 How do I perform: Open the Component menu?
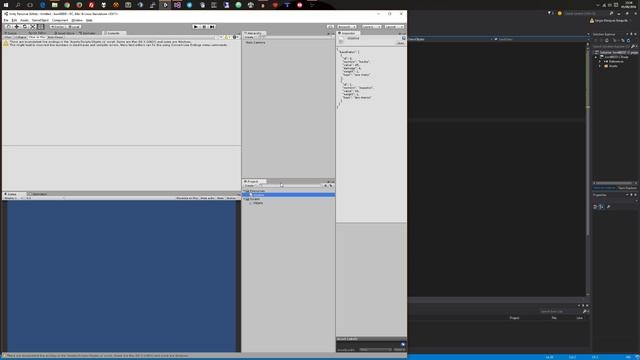point(60,20)
